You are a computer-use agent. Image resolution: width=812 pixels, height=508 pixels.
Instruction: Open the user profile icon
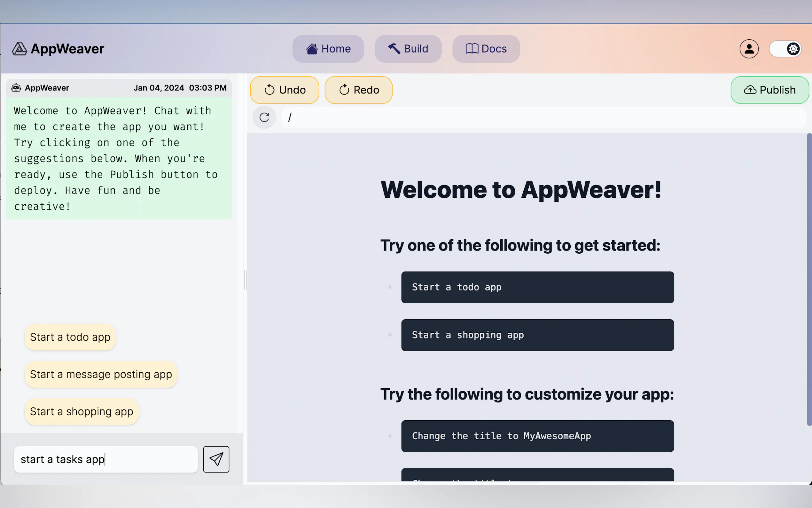coord(749,49)
